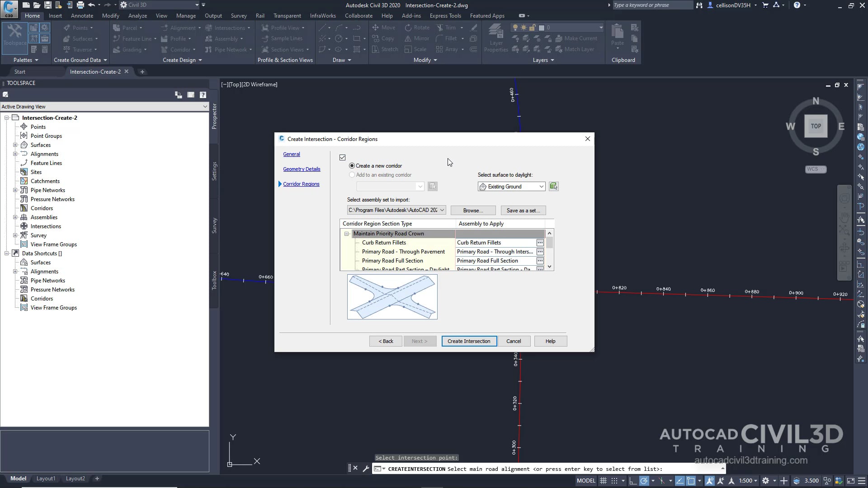Select the Mirror tool
The height and width of the screenshot is (488, 868).
point(416,38)
